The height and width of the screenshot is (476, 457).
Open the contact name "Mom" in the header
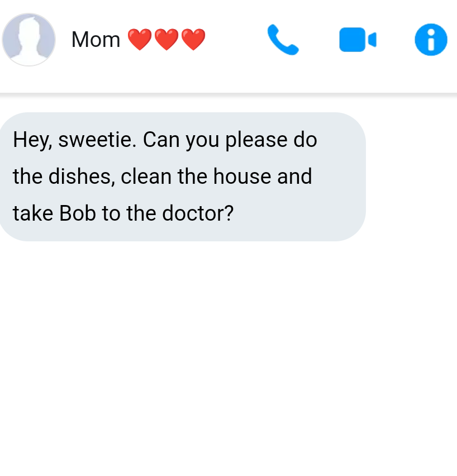click(x=96, y=40)
